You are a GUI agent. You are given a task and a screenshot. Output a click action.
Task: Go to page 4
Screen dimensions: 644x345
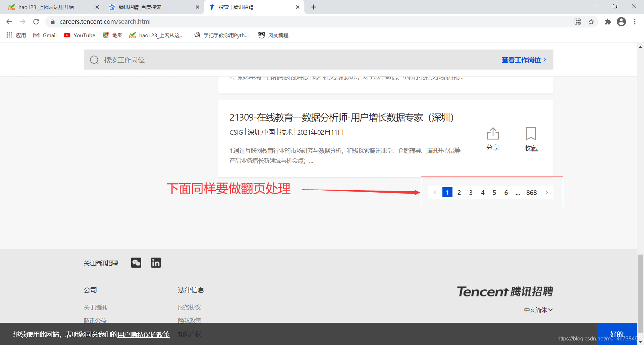(483, 193)
